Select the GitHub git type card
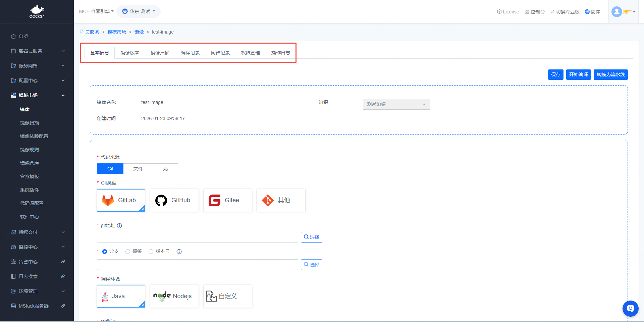The image size is (644, 322). (174, 200)
